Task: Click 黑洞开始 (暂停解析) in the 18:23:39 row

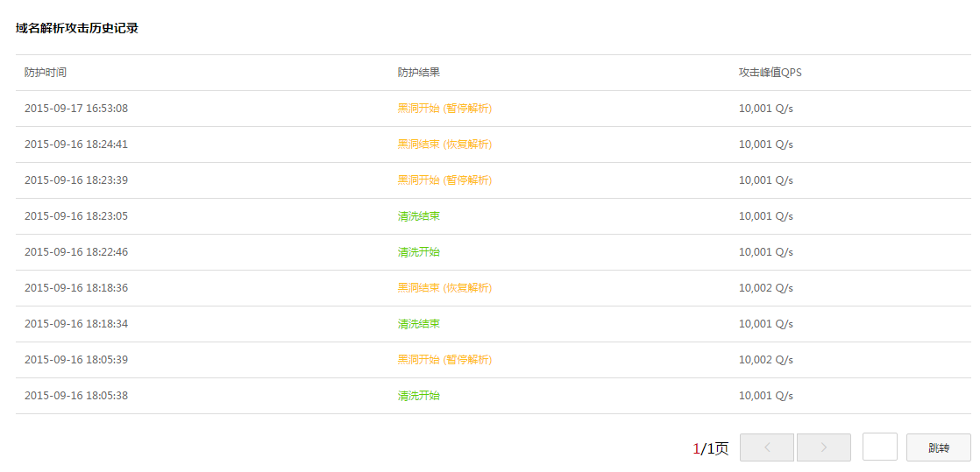Action: pos(444,180)
